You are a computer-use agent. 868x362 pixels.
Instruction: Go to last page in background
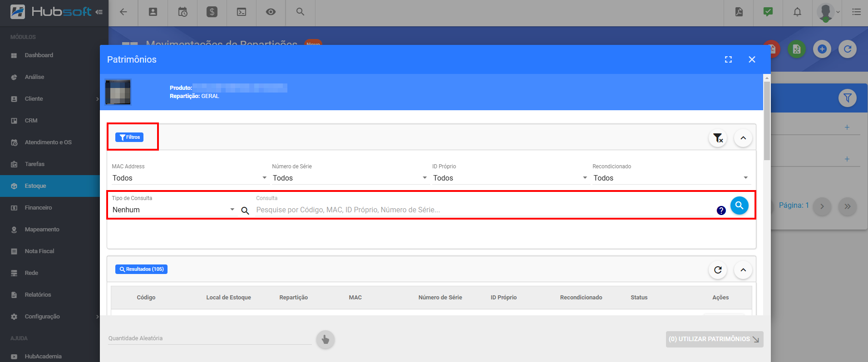[x=848, y=206]
